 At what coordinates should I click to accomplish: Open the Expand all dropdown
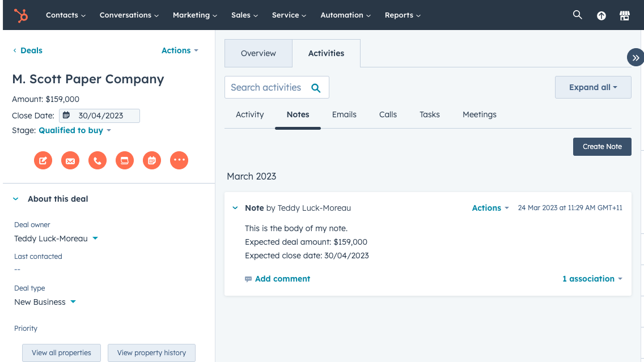(592, 87)
